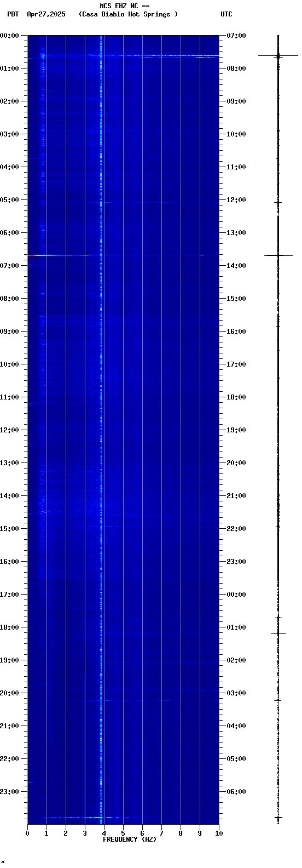Click the 19:00 UTC time label on right axis
This screenshot has height=868, width=302.
click(236, 430)
